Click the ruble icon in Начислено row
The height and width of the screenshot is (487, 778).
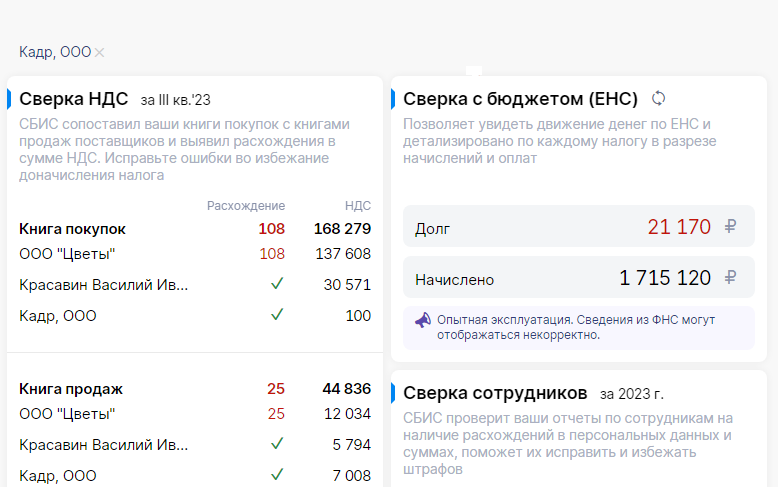coord(731,278)
